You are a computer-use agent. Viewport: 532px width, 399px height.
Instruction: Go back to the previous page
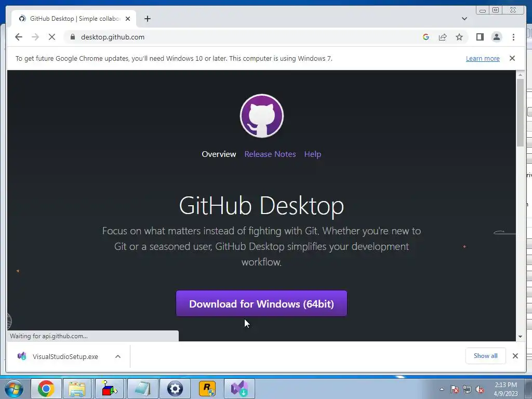pyautogui.click(x=19, y=37)
